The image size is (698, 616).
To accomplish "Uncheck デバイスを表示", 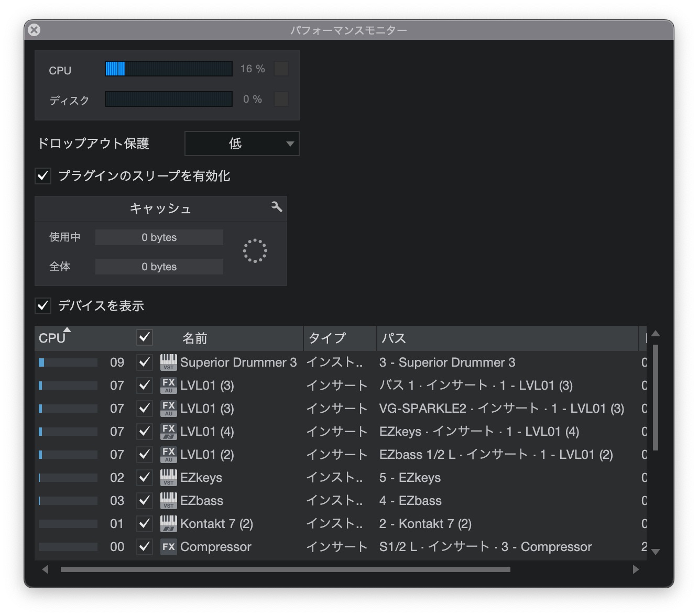I will tap(42, 306).
